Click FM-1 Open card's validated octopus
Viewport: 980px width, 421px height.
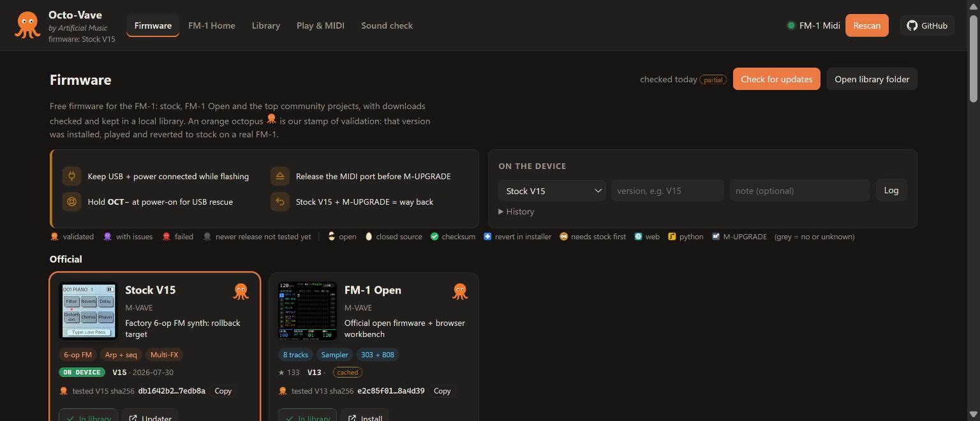coord(460,292)
